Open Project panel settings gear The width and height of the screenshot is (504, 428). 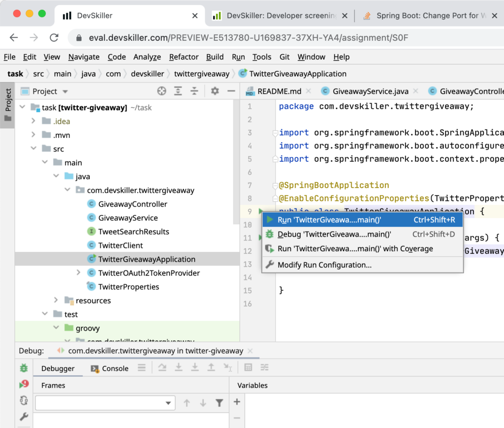point(215,91)
